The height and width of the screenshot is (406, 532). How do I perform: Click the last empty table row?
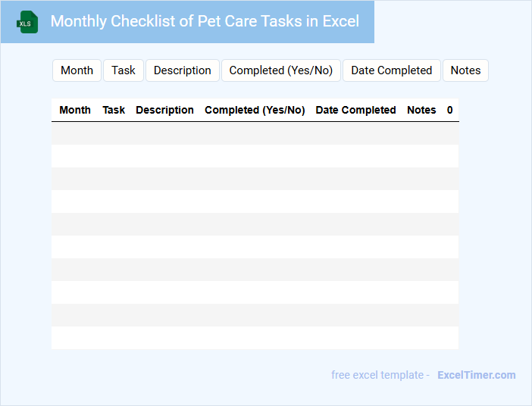click(x=255, y=338)
